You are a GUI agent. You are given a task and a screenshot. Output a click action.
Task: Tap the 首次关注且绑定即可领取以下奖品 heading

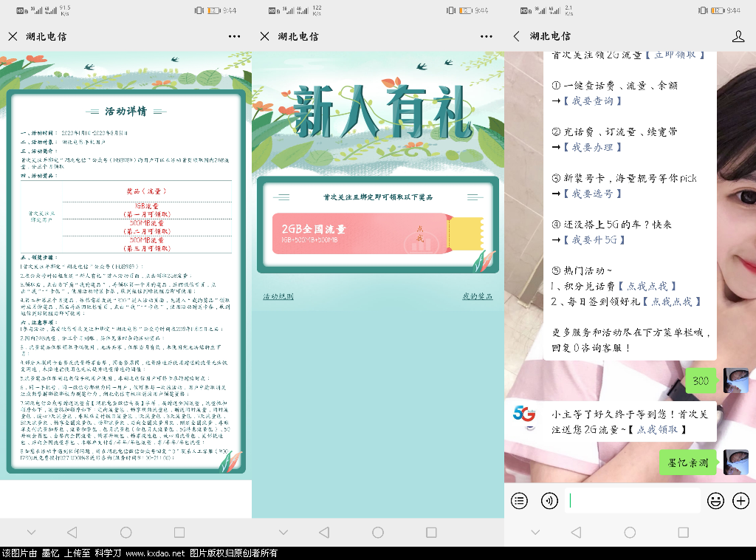377,197
